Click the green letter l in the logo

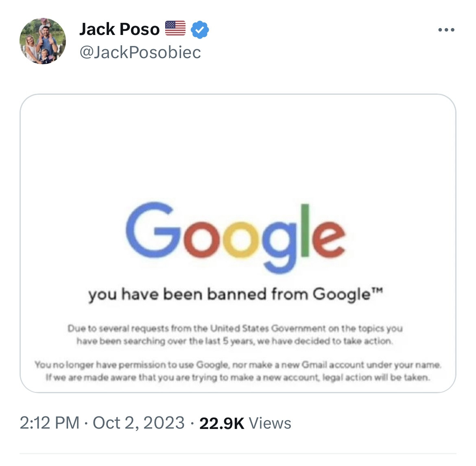(305, 230)
